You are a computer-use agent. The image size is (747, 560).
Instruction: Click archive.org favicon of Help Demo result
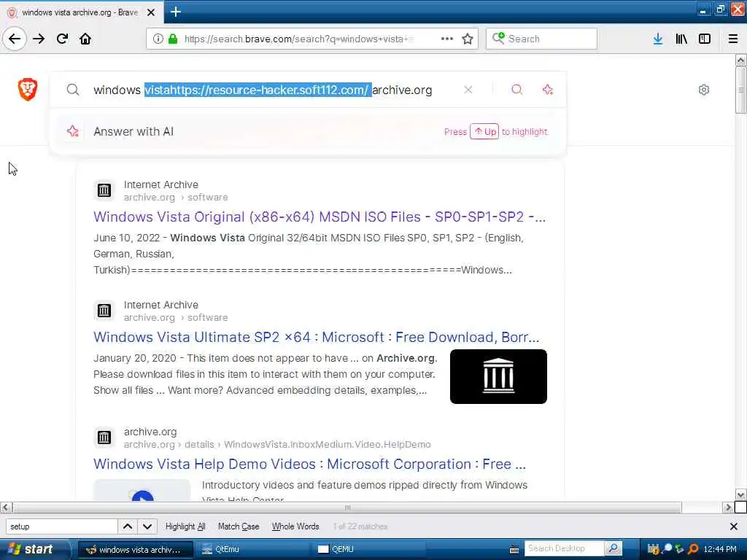pos(104,437)
